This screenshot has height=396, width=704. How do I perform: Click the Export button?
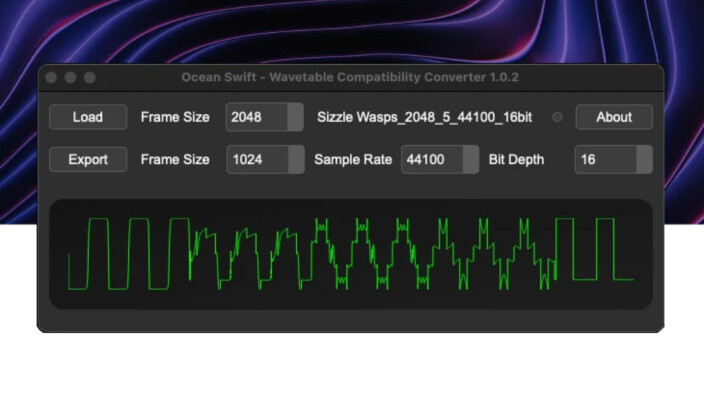click(x=88, y=159)
